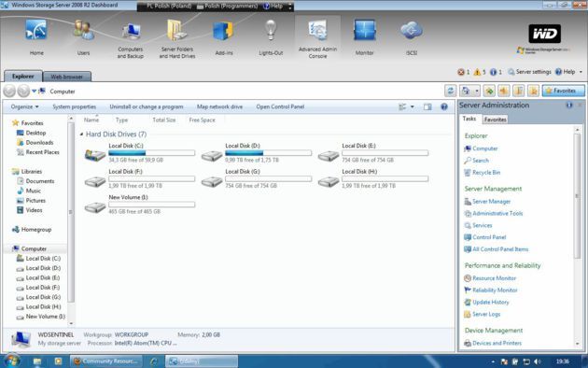Go back in Explorer navigation
The height and width of the screenshot is (368, 588).
click(9, 91)
